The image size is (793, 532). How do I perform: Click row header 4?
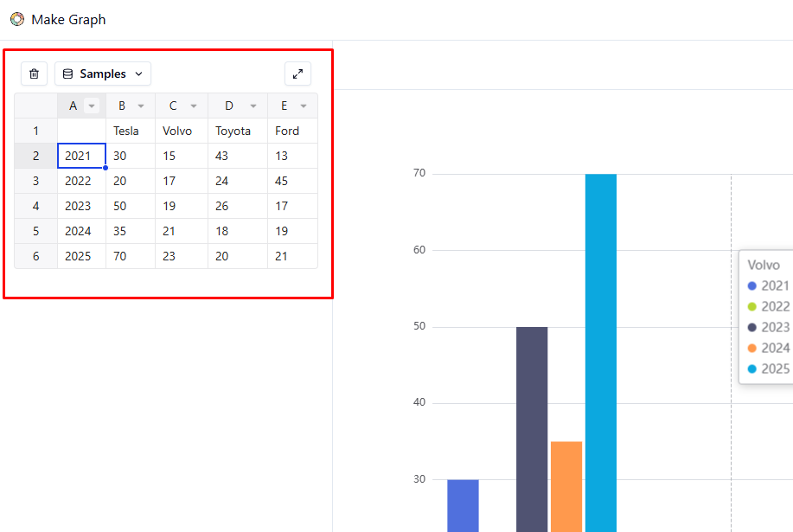tap(36, 206)
